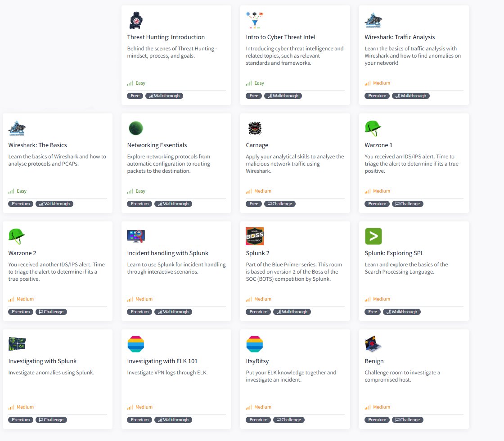504x441 pixels.
Task: Click 'Investigate anomalies using Splunk.' description
Action: click(51, 373)
